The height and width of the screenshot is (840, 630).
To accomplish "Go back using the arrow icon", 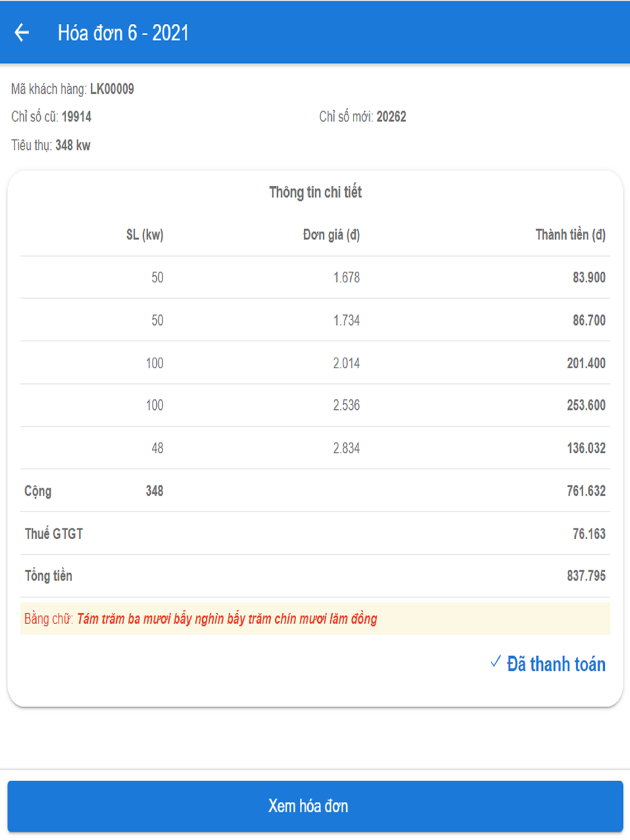I will tap(22, 32).
